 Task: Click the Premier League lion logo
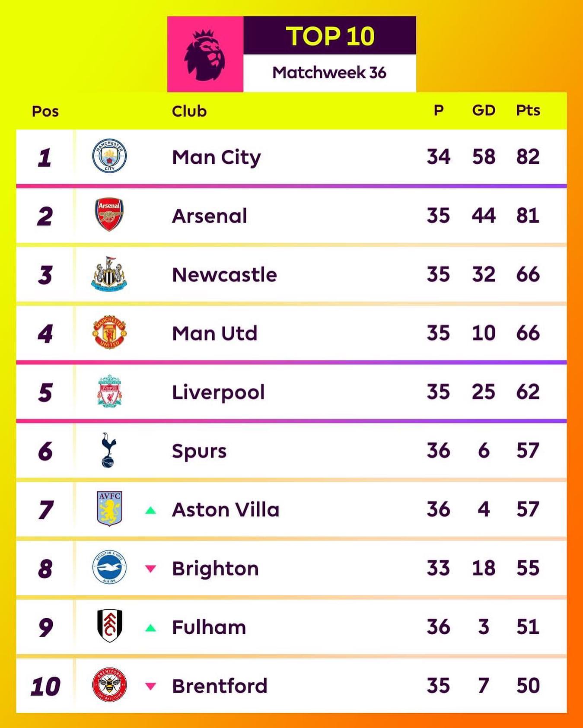[x=205, y=54]
